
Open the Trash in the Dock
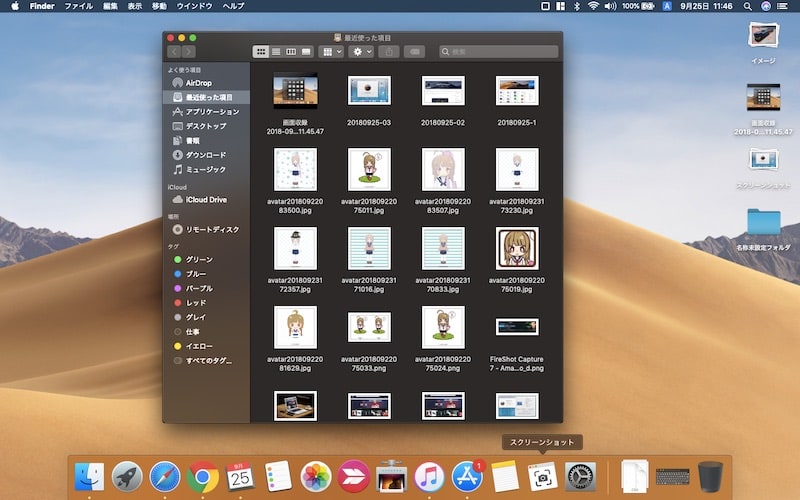point(710,476)
